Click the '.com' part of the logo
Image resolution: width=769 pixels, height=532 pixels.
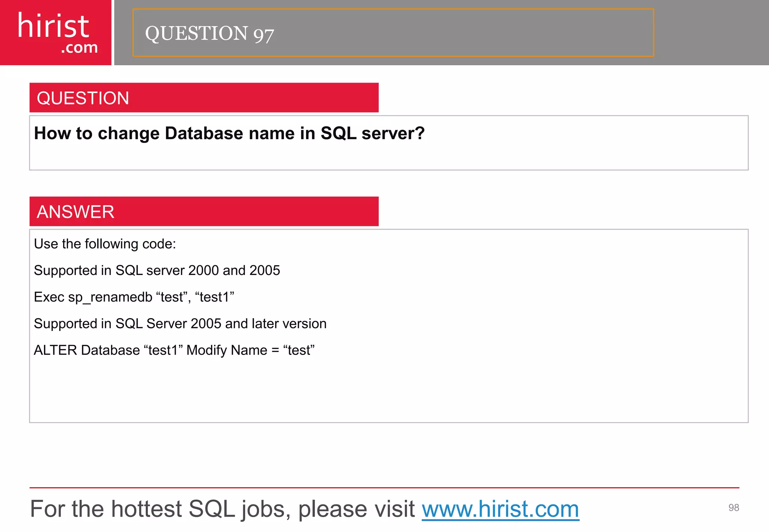click(79, 48)
